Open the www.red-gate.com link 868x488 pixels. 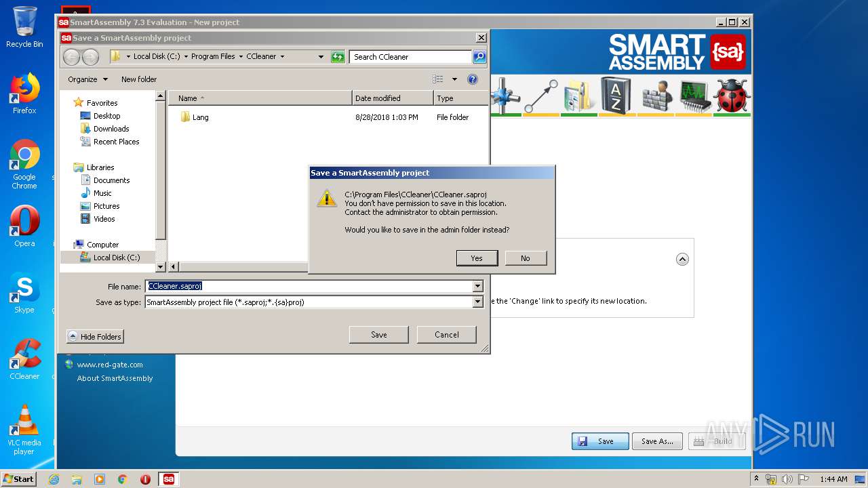pyautogui.click(x=110, y=365)
